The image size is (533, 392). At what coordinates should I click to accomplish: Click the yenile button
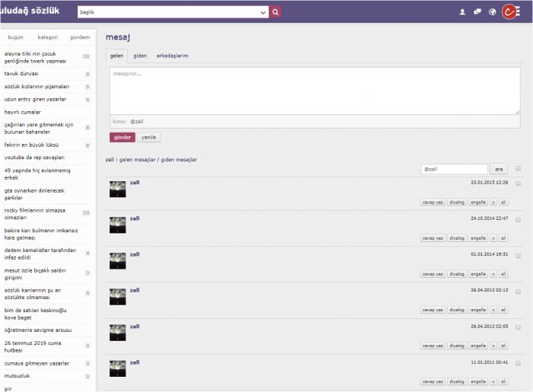click(149, 138)
